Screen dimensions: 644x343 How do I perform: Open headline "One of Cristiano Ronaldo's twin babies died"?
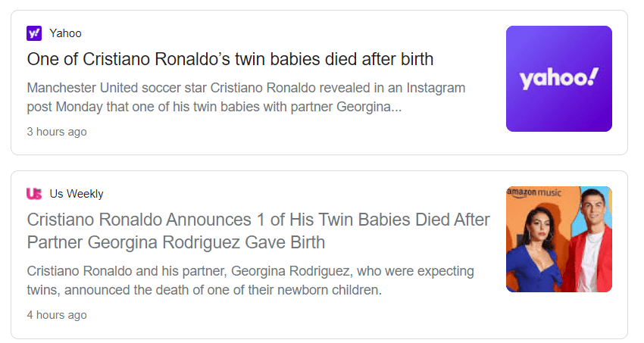point(230,59)
